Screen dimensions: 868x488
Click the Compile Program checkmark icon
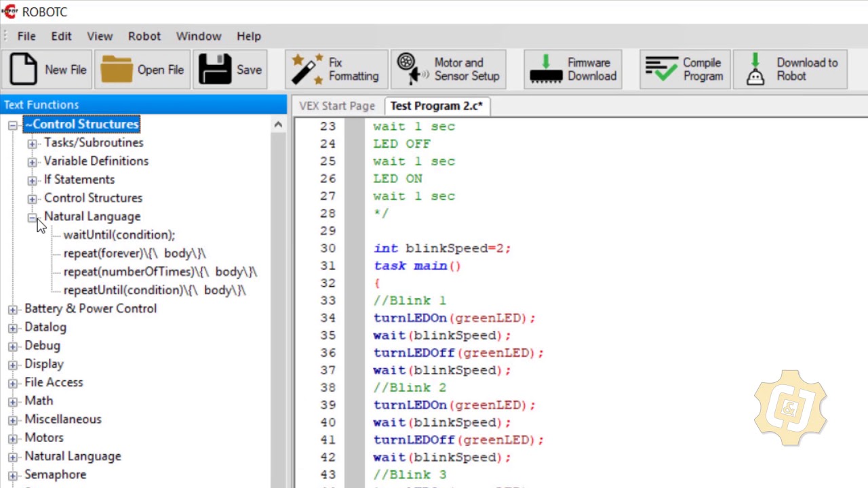point(661,69)
